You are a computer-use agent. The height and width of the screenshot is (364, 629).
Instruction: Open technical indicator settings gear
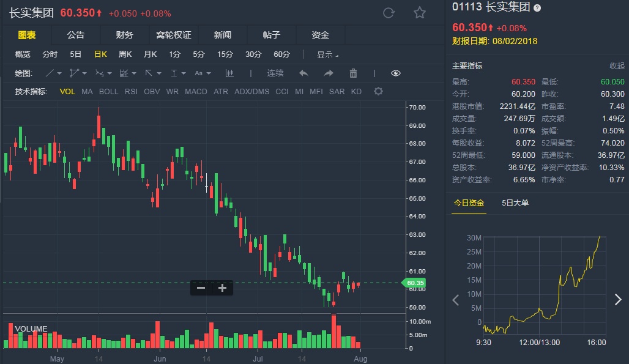point(378,92)
